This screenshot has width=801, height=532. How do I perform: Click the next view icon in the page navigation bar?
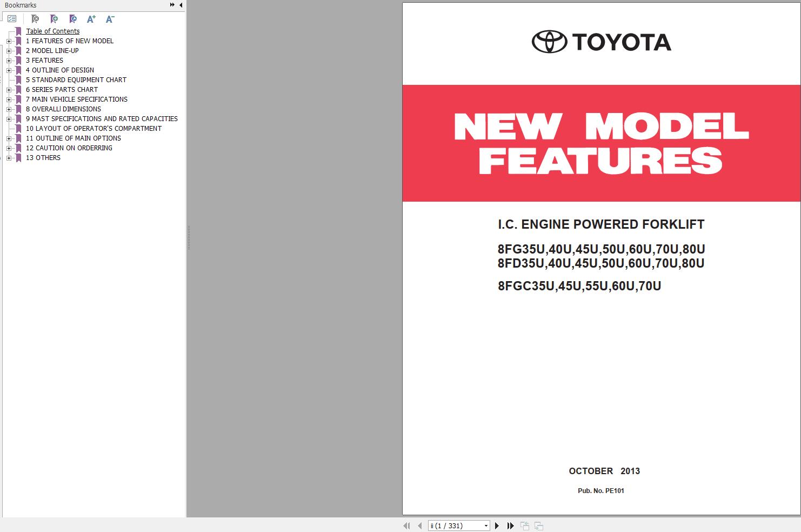tap(539, 526)
